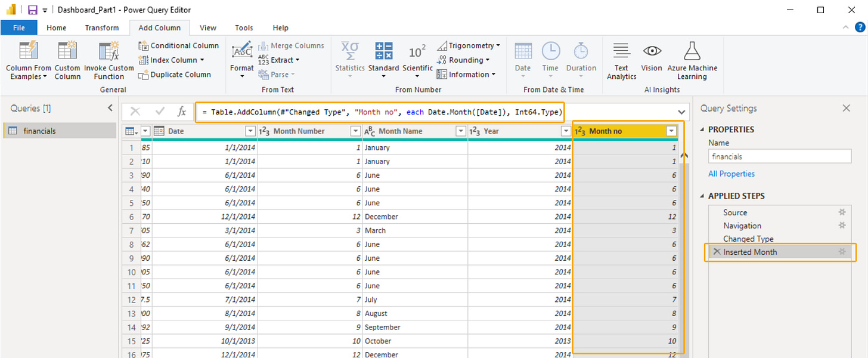
Task: Click Duplicate Column
Action: 175,75
